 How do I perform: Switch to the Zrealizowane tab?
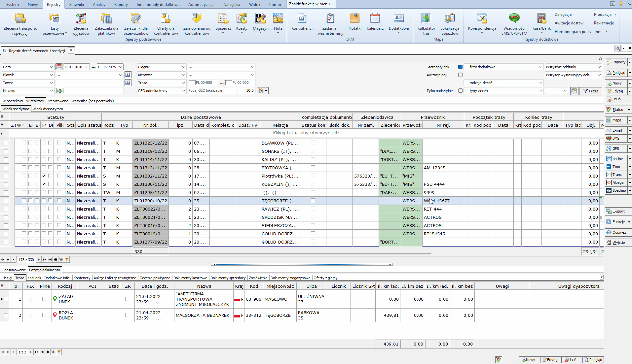(x=57, y=101)
